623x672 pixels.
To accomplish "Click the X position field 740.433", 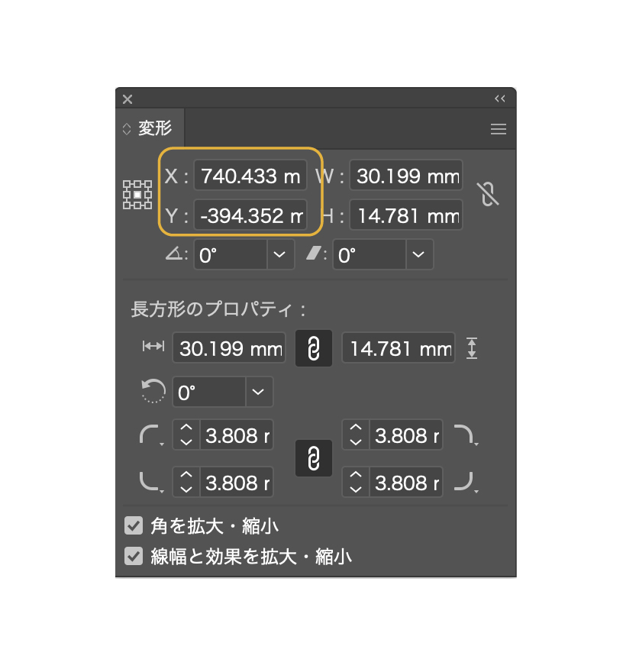I will [250, 176].
